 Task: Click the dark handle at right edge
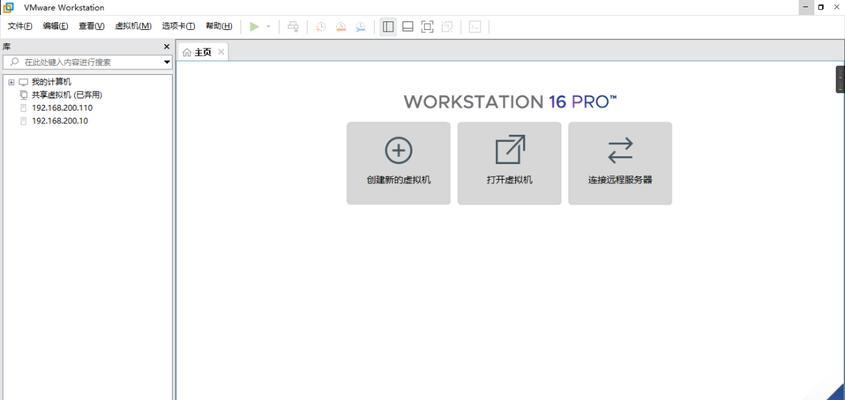tap(841, 79)
